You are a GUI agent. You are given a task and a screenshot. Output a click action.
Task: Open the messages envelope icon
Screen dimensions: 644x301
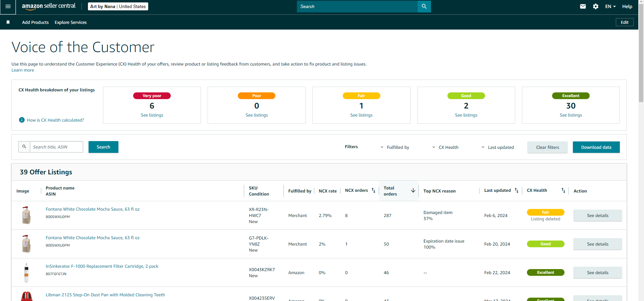click(x=583, y=6)
